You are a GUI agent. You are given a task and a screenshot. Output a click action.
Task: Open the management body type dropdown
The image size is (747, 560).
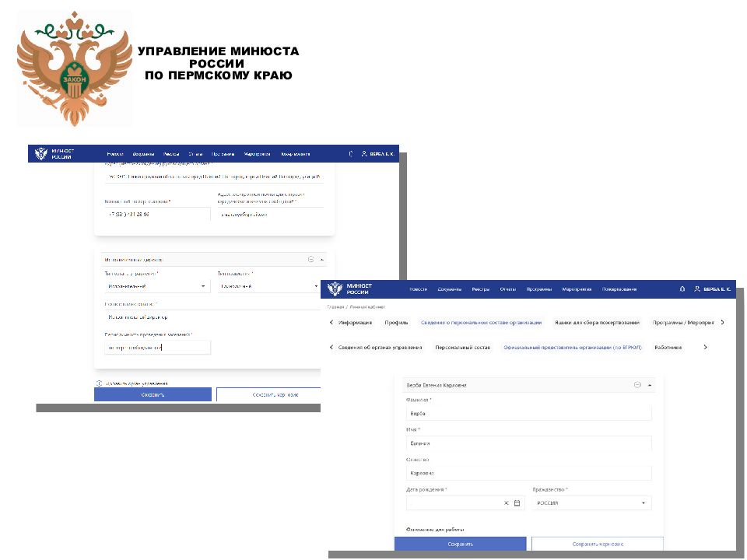(157, 286)
